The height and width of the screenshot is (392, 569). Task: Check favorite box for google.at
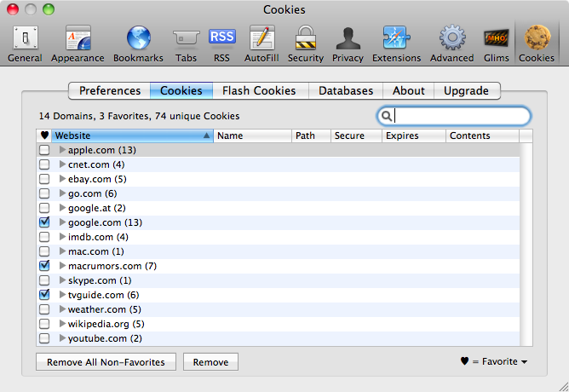[x=44, y=208]
